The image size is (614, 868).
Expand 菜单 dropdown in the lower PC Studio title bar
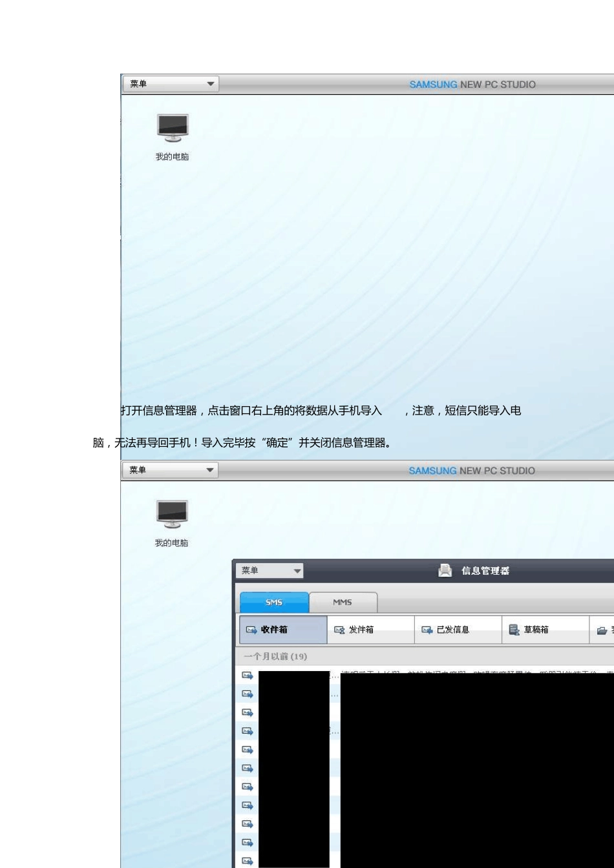point(170,470)
